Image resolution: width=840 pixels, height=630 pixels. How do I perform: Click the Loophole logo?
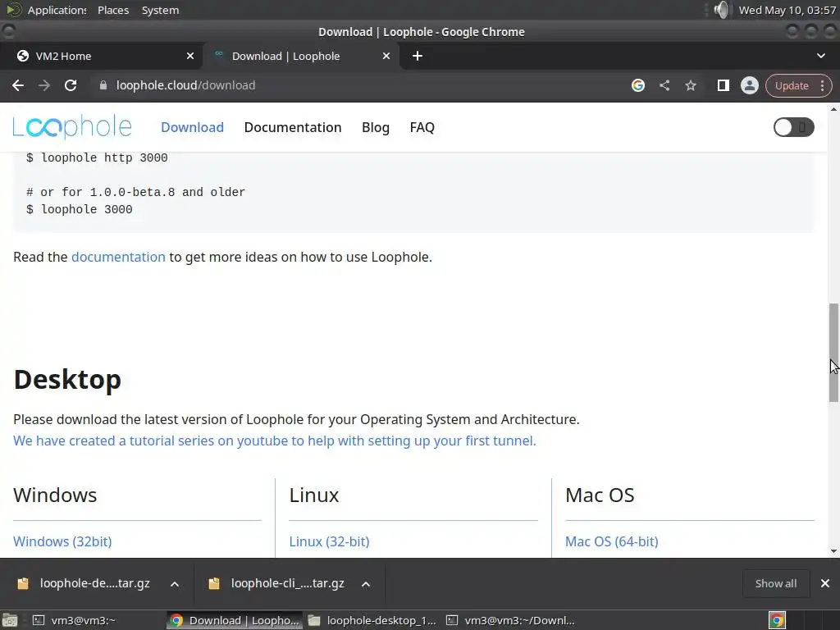click(72, 127)
